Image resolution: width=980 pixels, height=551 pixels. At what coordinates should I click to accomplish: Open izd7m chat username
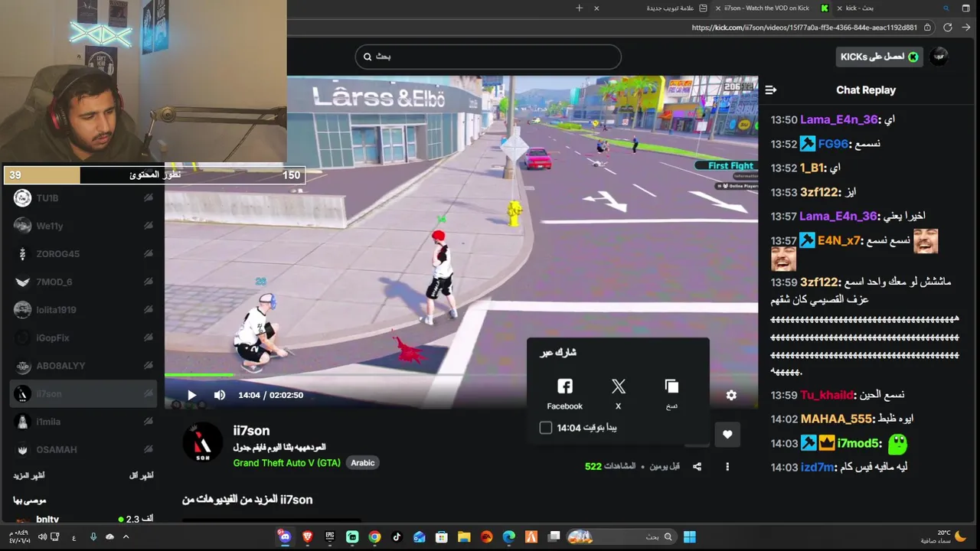pos(817,467)
